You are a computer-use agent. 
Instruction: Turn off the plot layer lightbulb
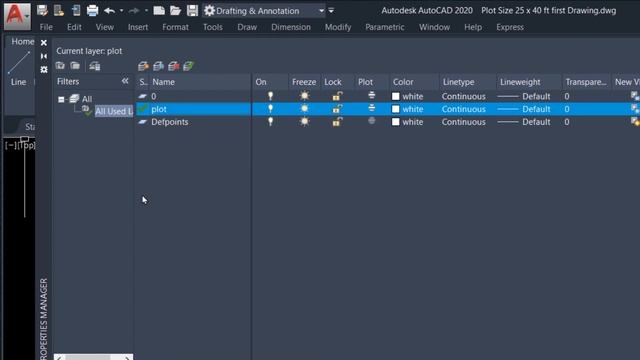point(270,109)
